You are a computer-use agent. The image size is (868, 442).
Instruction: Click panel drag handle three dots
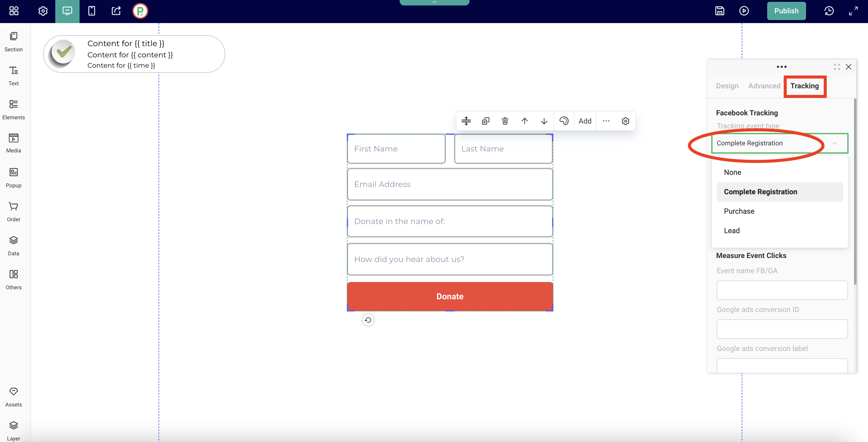pos(781,67)
